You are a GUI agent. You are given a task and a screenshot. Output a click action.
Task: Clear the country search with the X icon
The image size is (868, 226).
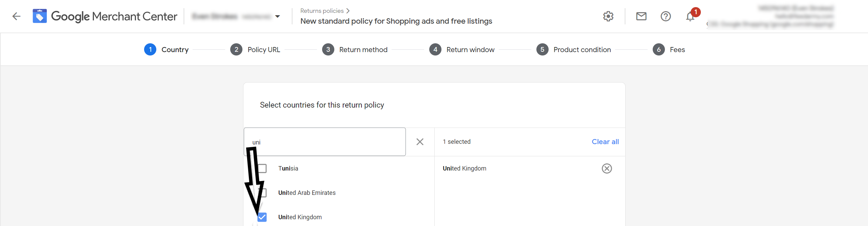pos(420,142)
